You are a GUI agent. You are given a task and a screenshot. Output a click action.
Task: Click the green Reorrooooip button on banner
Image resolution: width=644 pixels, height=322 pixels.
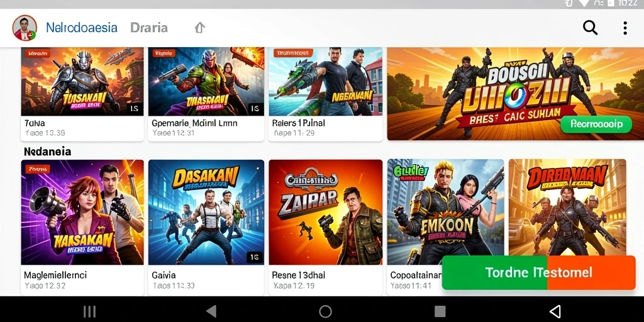(596, 124)
